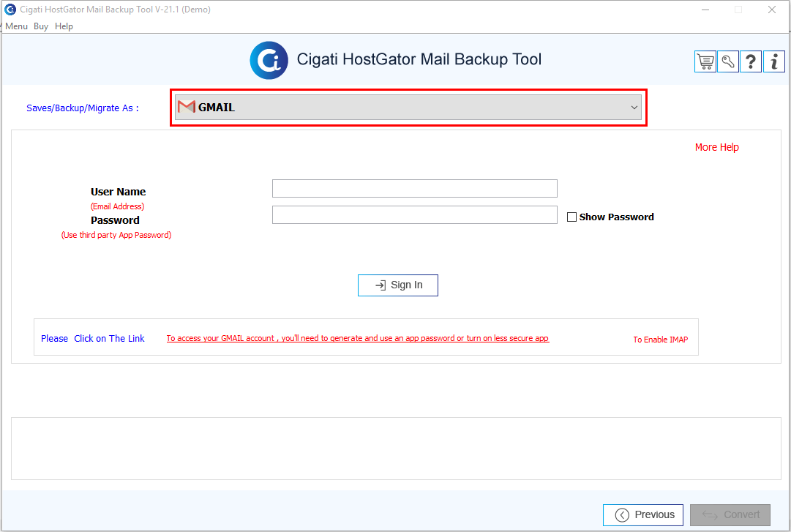
Task: Focus the User Name input field
Action: pyautogui.click(x=415, y=189)
